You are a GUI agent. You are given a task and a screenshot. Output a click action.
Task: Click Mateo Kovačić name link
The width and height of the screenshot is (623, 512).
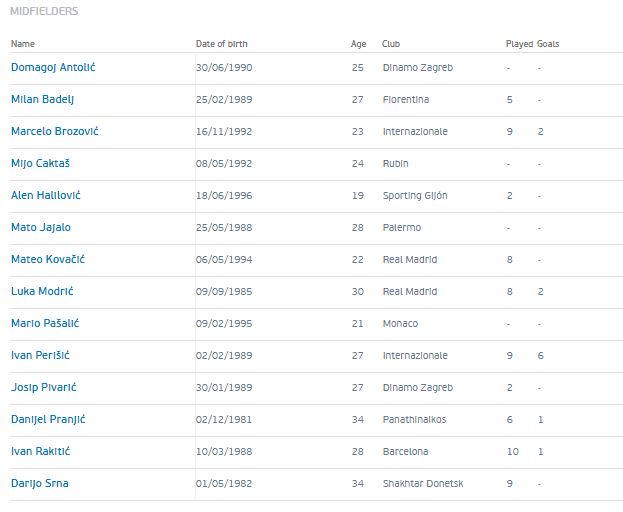[48, 259]
